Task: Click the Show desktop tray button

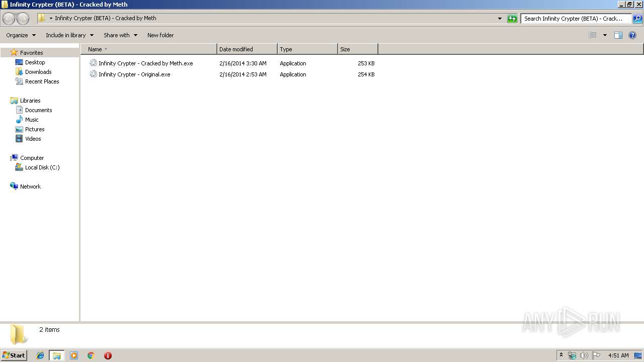Action: (x=638, y=355)
